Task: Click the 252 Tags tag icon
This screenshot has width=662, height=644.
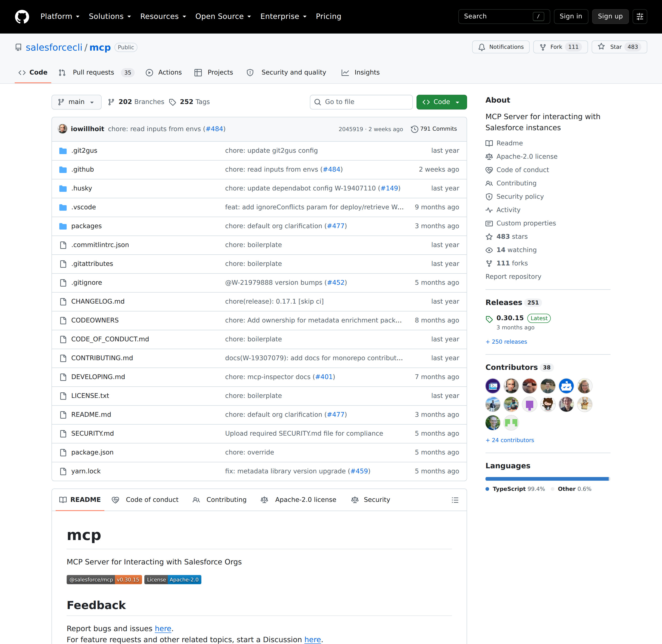Action: tap(172, 102)
